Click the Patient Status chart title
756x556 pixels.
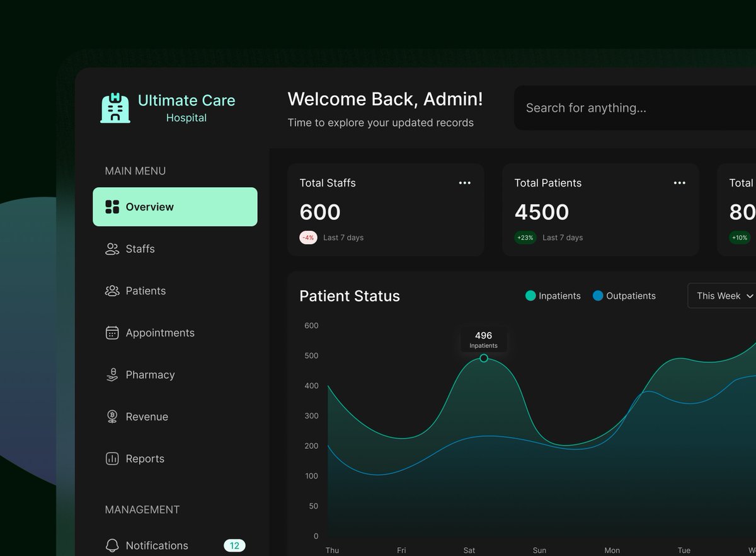click(x=350, y=296)
